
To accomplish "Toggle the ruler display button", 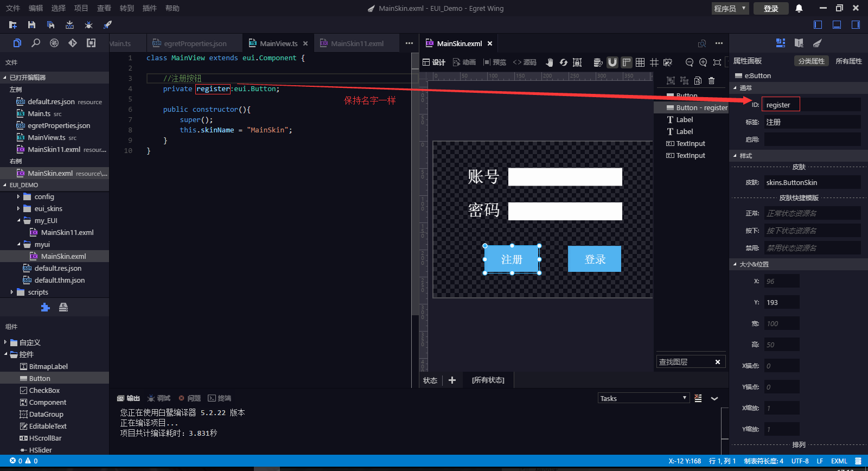I will click(627, 62).
